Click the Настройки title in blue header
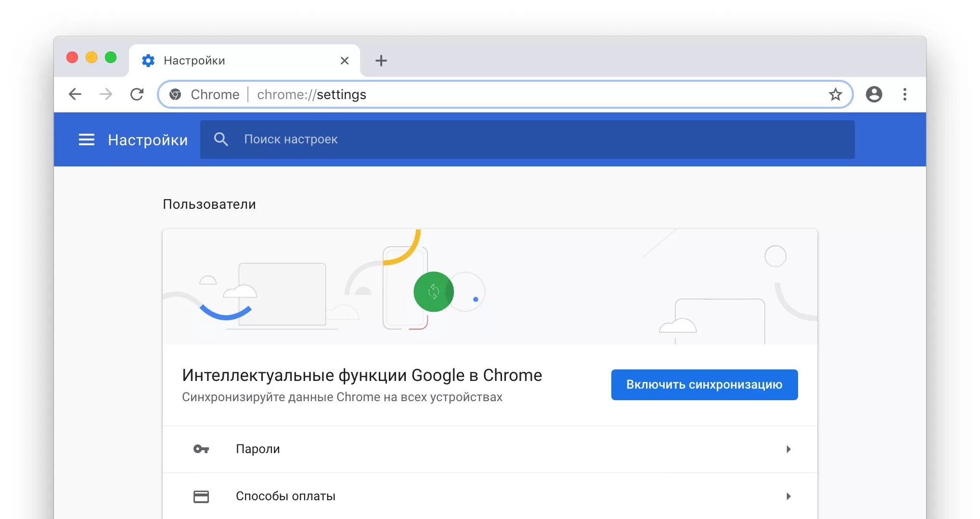980x519 pixels. pyautogui.click(x=148, y=140)
